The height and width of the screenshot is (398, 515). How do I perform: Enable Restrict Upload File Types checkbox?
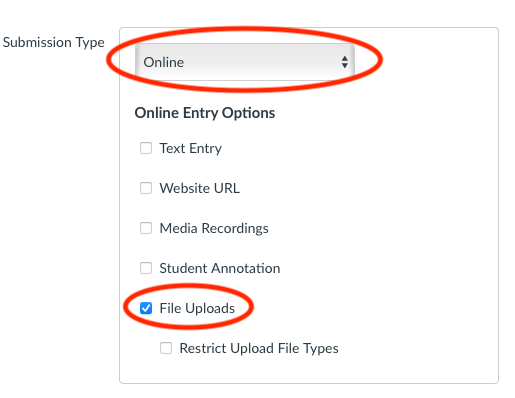[x=166, y=348]
